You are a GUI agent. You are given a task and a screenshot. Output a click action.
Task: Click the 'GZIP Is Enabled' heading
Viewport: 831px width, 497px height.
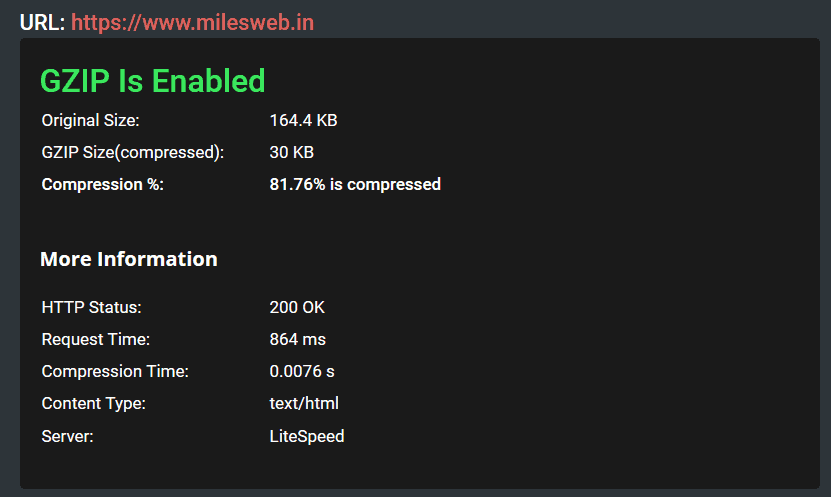pos(152,80)
